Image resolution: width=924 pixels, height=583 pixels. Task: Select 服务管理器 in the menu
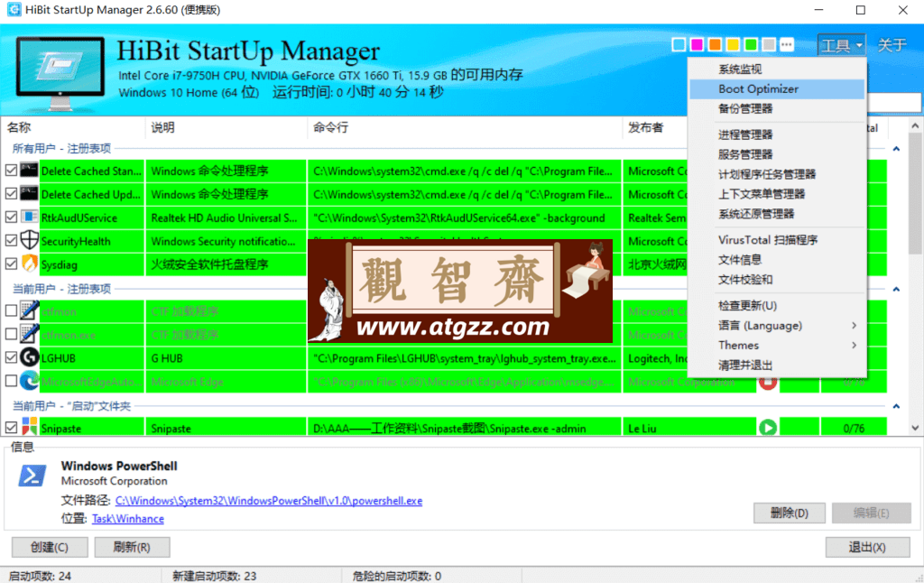pos(777,154)
